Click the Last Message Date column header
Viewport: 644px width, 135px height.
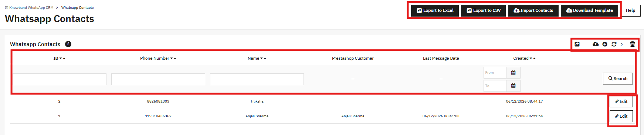(441, 58)
